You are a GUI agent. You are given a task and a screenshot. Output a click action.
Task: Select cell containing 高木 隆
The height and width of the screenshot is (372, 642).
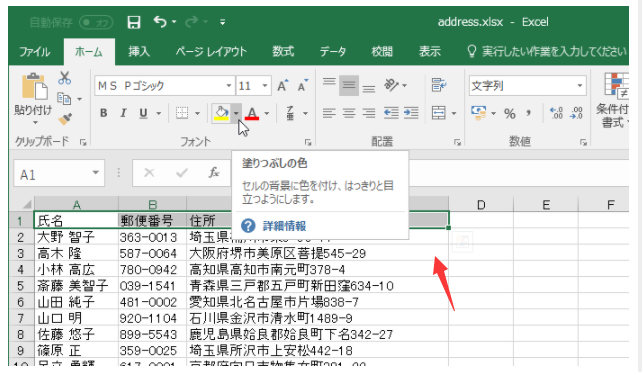pyautogui.click(x=77, y=253)
